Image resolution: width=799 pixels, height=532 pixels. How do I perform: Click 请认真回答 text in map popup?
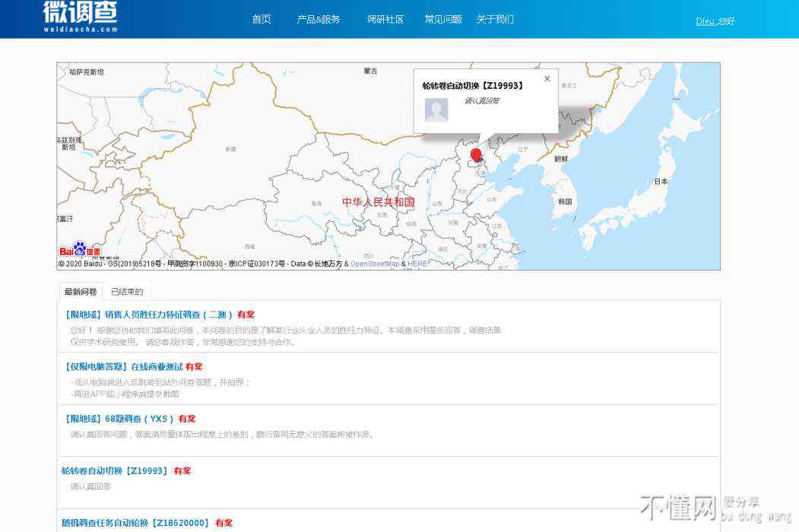click(x=482, y=101)
